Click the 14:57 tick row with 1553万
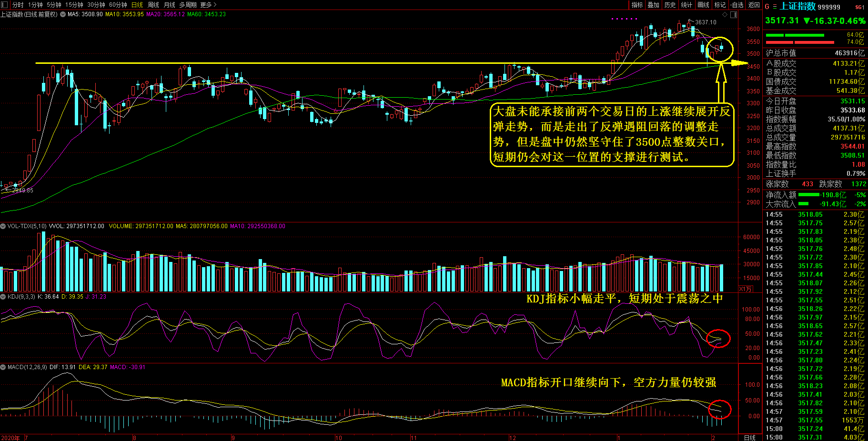 815,420
